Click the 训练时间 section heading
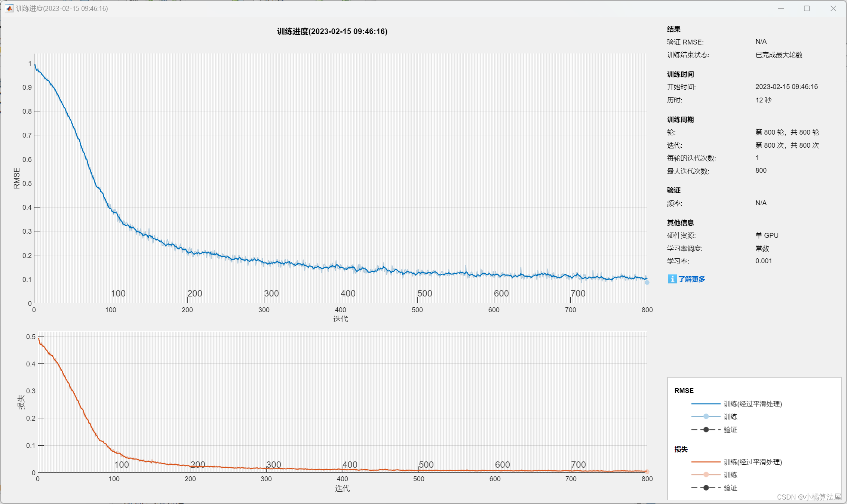The image size is (847, 504). point(681,74)
